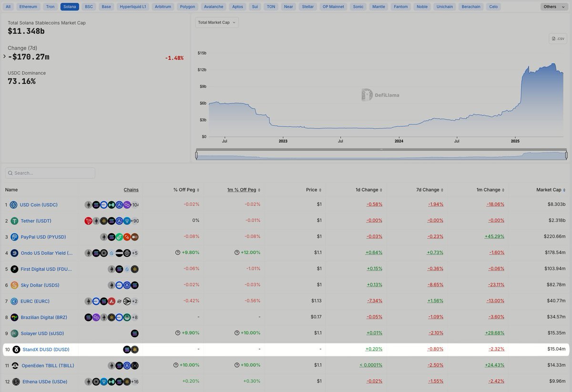Open the Tether (USDT) link
Screen dimensions: 572x392
pos(36,221)
